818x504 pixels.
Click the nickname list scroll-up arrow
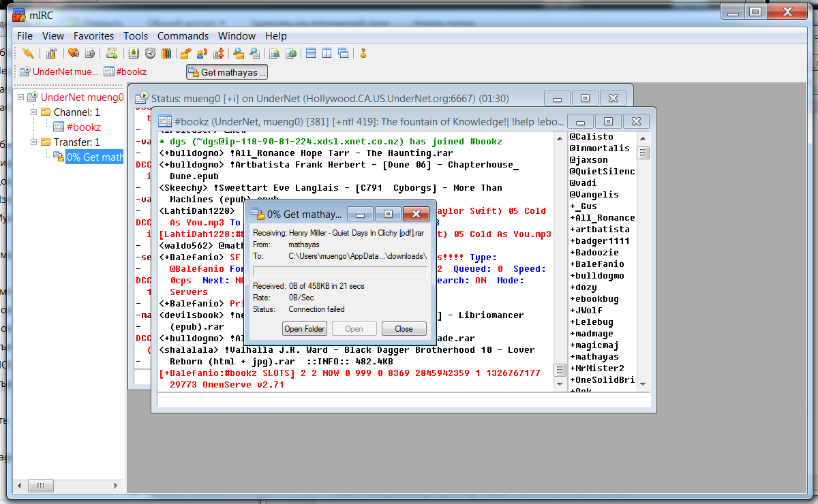[x=643, y=138]
